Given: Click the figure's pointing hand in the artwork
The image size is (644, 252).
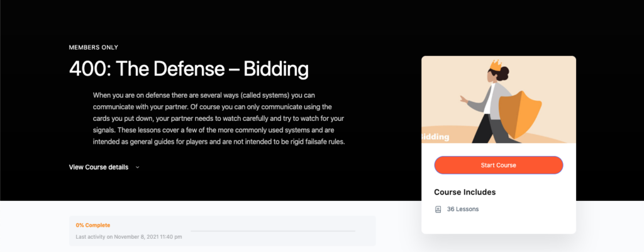Looking at the screenshot, I should (x=464, y=100).
